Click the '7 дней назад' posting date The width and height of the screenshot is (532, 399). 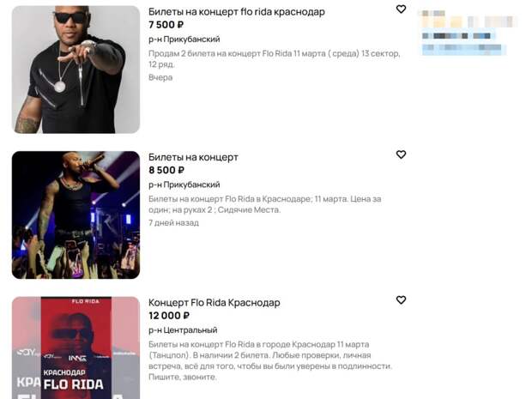coord(173,223)
